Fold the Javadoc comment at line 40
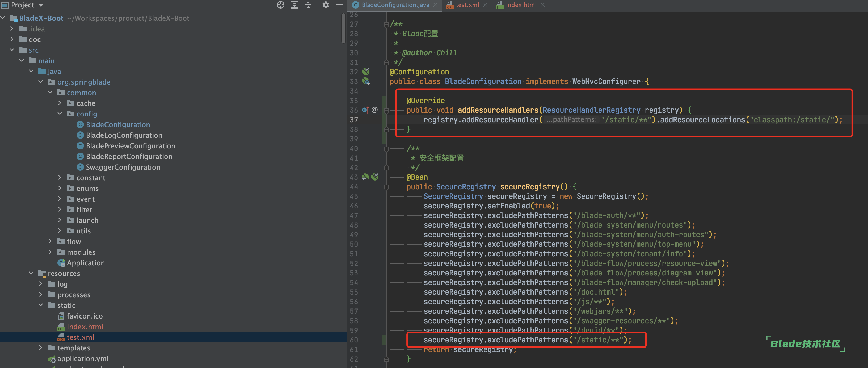The height and width of the screenshot is (368, 868). (x=386, y=149)
